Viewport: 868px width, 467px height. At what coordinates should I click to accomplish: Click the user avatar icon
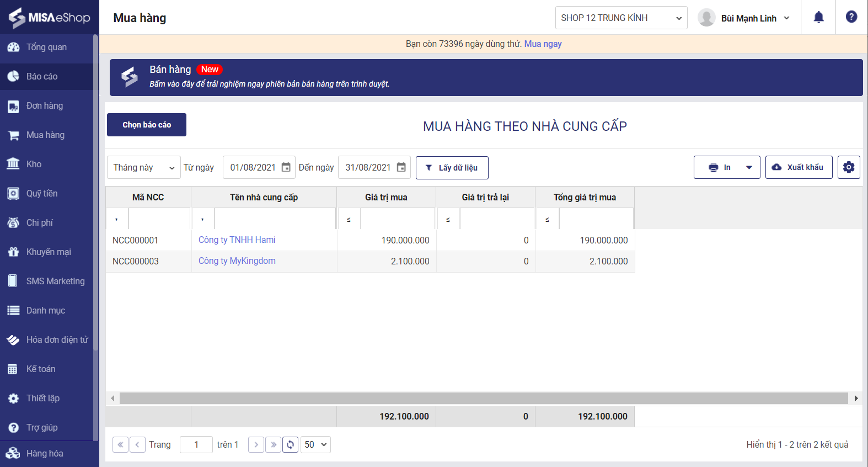[706, 18]
